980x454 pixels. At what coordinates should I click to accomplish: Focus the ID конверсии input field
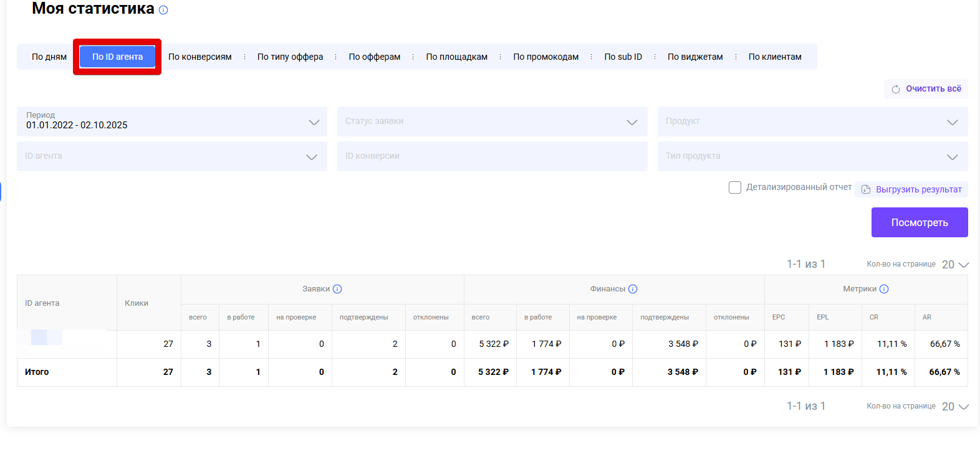point(492,157)
